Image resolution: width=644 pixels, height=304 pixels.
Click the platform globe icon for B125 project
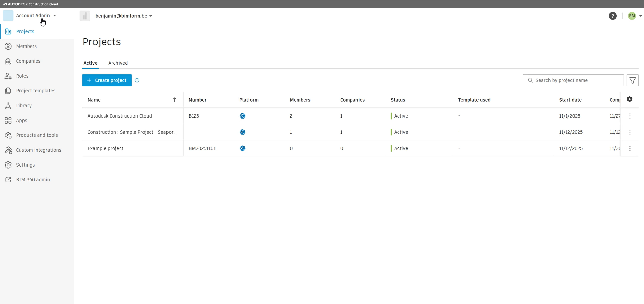[242, 116]
